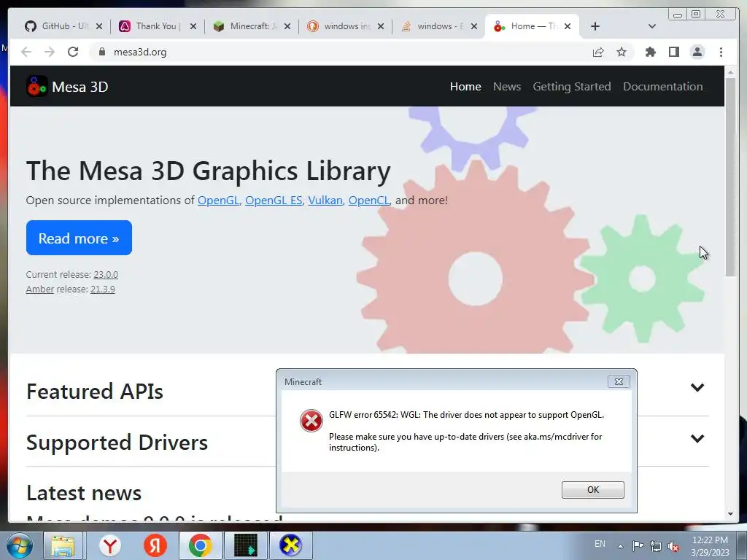747x560 pixels.
Task: Open Amber release 21.3.9 link
Action: coord(102,289)
